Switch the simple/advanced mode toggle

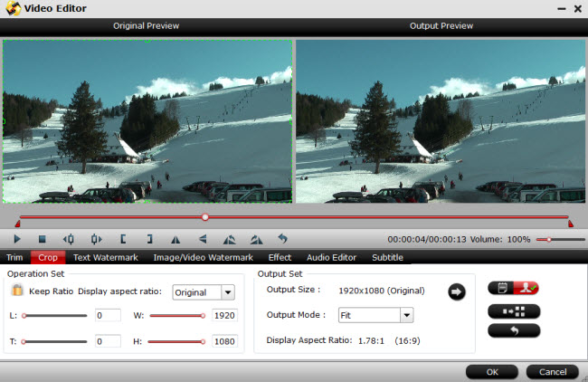pos(514,288)
